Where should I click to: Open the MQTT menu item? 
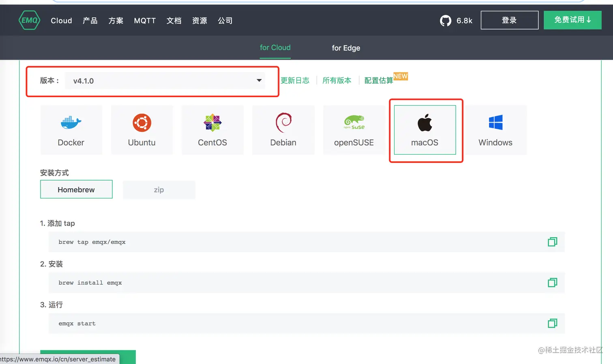[x=145, y=21]
